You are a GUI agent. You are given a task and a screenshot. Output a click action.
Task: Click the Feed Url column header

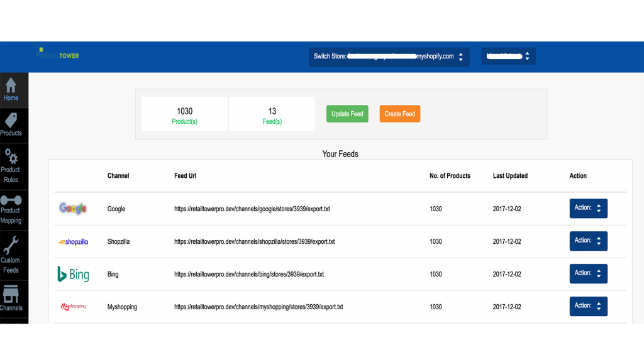coord(186,176)
